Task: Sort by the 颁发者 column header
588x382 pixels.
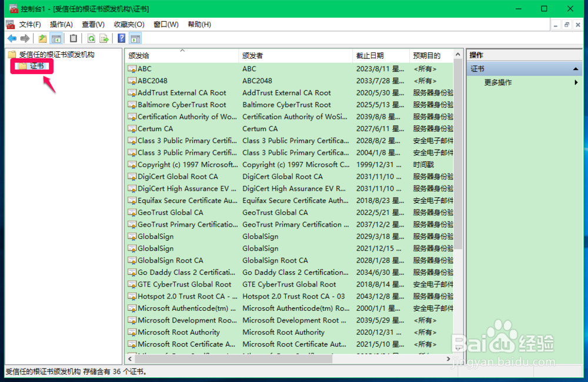Action: coord(296,55)
